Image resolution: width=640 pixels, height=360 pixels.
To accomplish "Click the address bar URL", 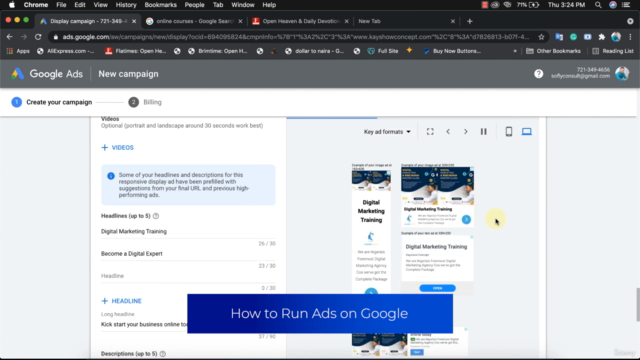I will (296, 37).
